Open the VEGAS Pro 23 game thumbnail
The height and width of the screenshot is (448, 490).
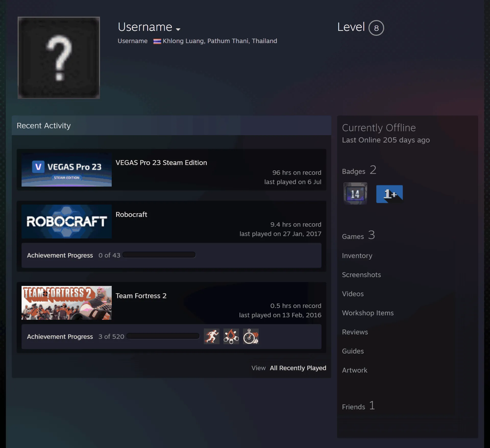[67, 170]
